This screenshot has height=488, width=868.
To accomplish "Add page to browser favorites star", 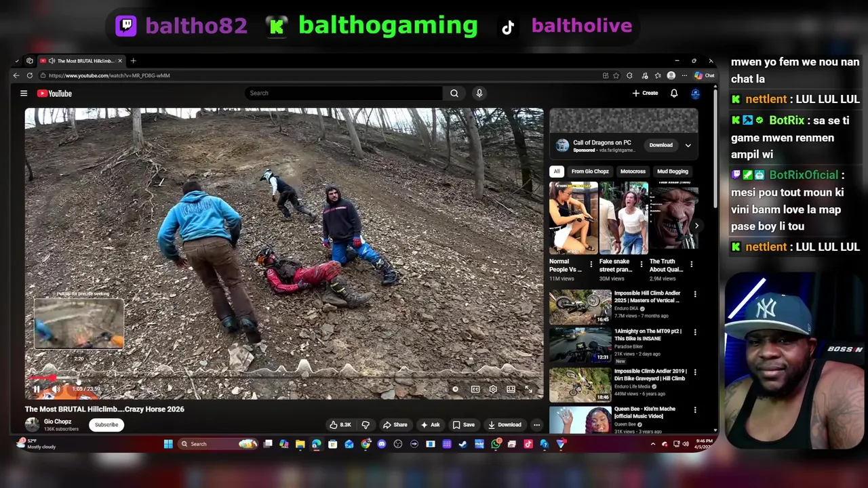I will tap(616, 75).
